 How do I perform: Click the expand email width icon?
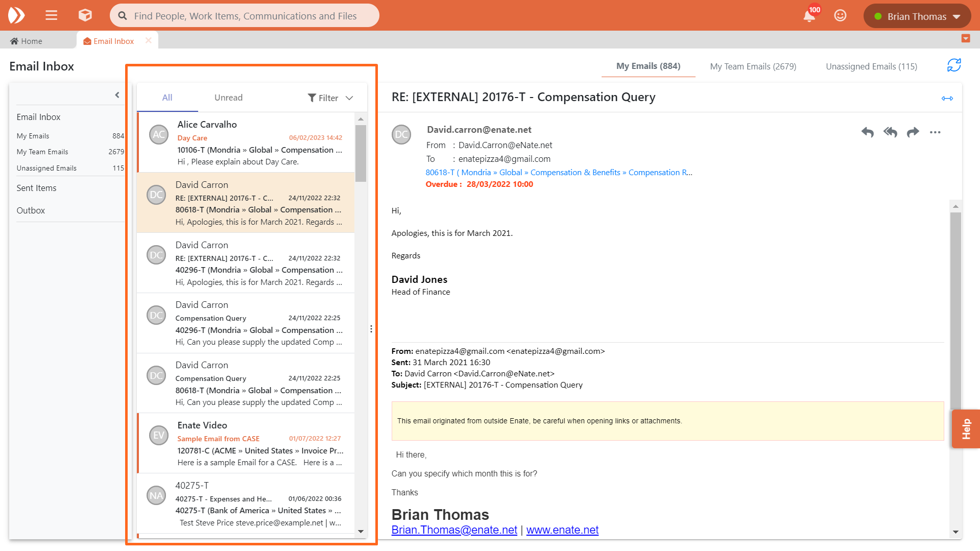947,98
